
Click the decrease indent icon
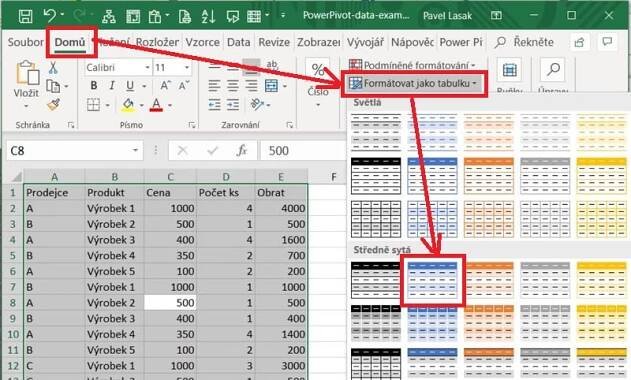(x=214, y=105)
